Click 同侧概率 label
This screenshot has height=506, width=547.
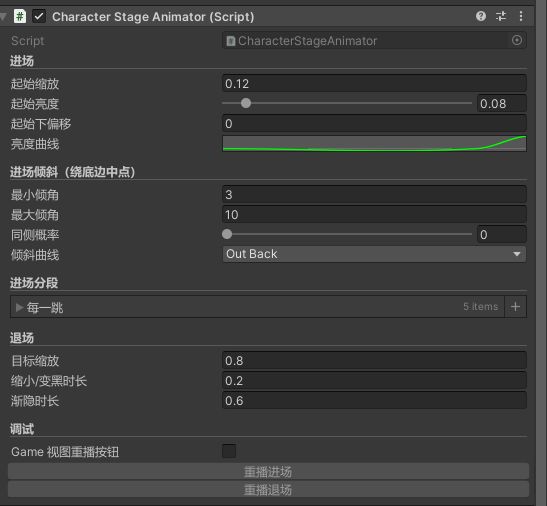[35, 235]
